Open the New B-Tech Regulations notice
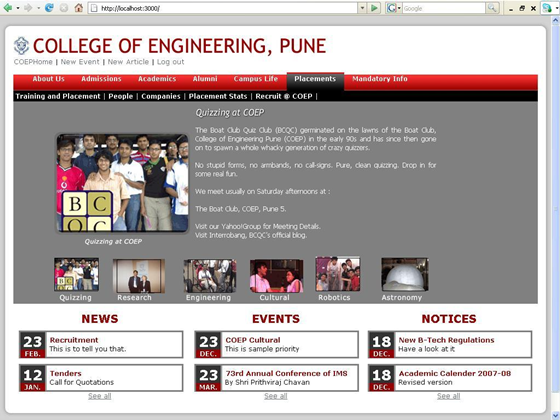 (x=446, y=340)
